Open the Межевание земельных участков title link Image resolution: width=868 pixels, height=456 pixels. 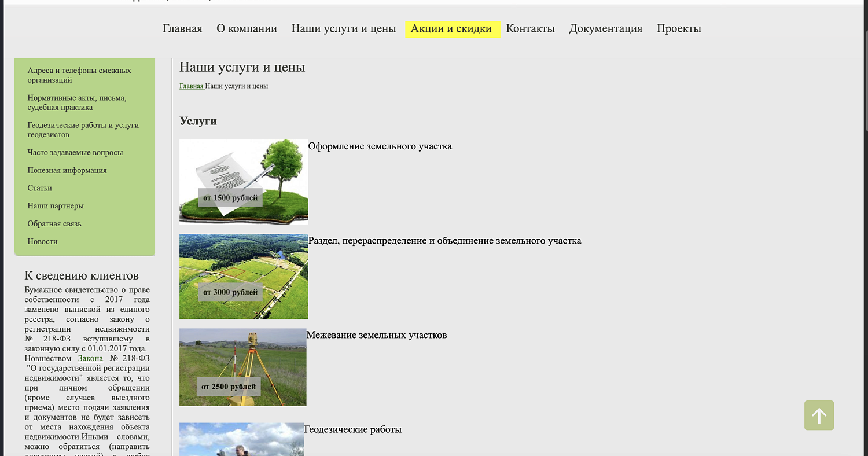[x=377, y=335]
